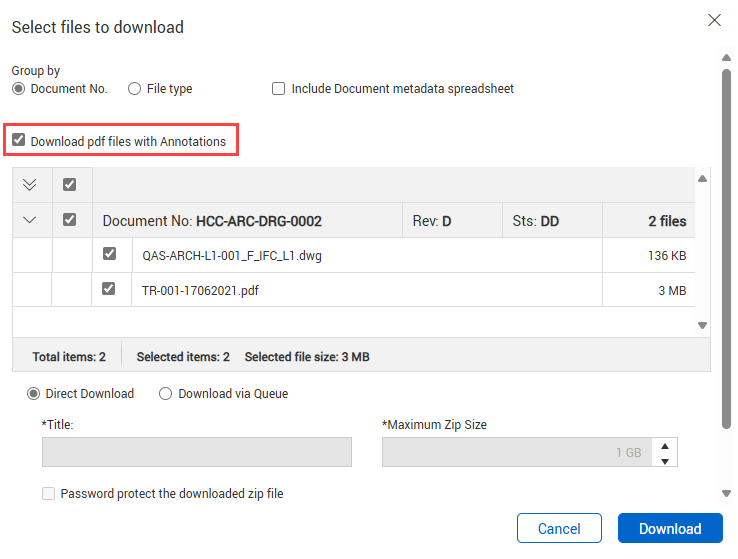Deselect the TR-001-17062021.pdf file checkbox
The width and height of the screenshot is (738, 559).
tap(110, 289)
